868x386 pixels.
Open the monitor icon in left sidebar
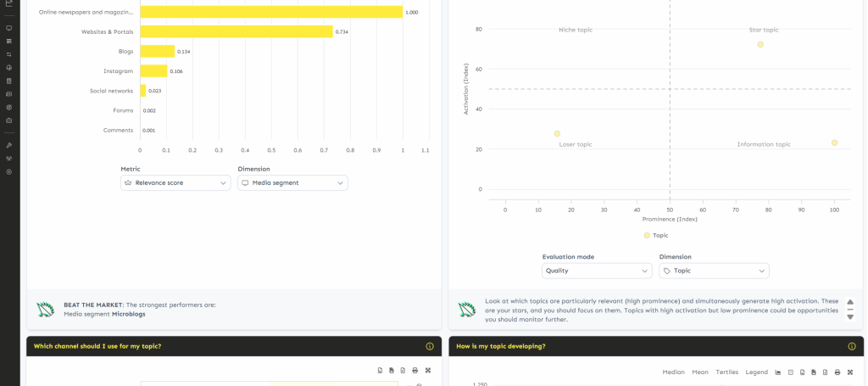pyautogui.click(x=8, y=28)
